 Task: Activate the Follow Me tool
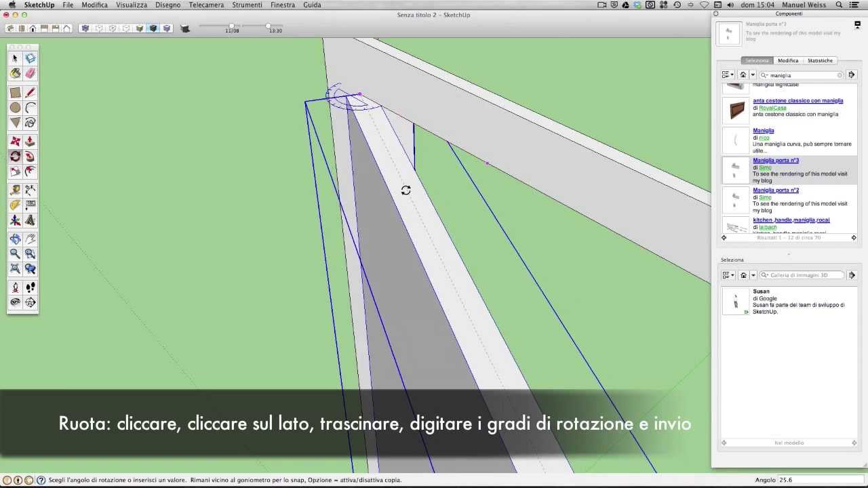(30, 157)
